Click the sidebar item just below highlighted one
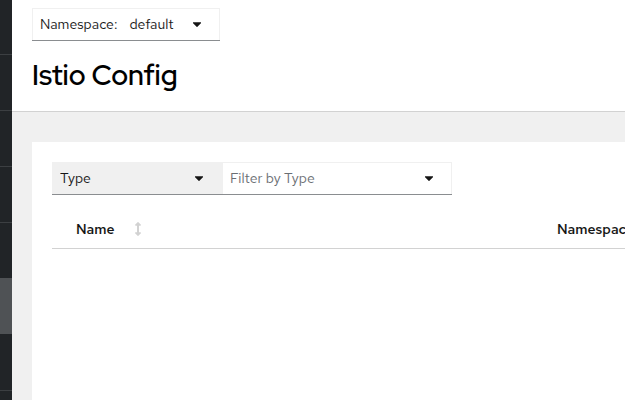This screenshot has width=625, height=400. [x=6, y=362]
